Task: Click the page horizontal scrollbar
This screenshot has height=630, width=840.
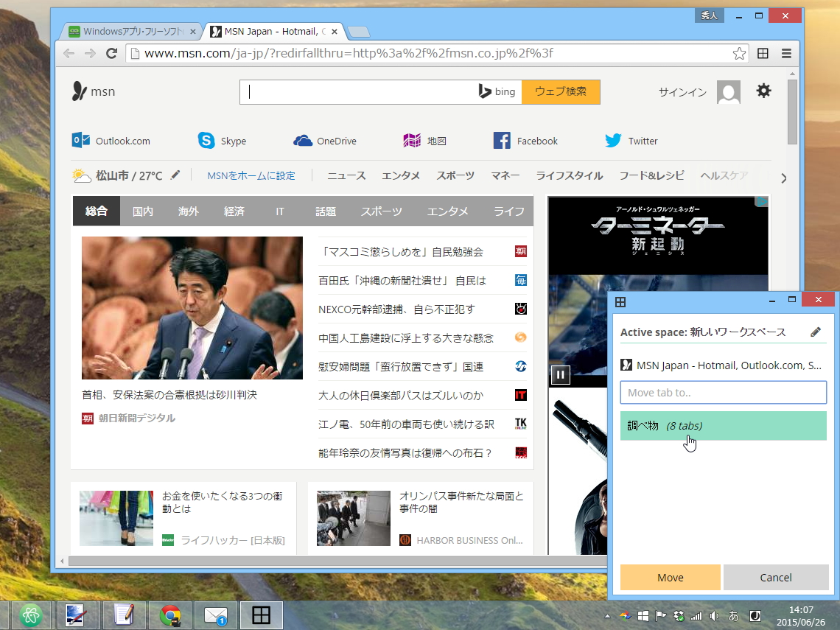Action: point(337,561)
